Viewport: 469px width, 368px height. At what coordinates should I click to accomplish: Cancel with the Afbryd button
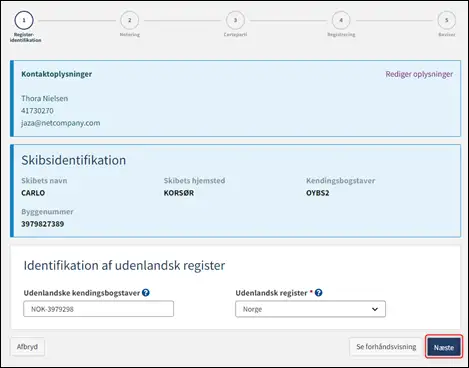[x=27, y=347]
